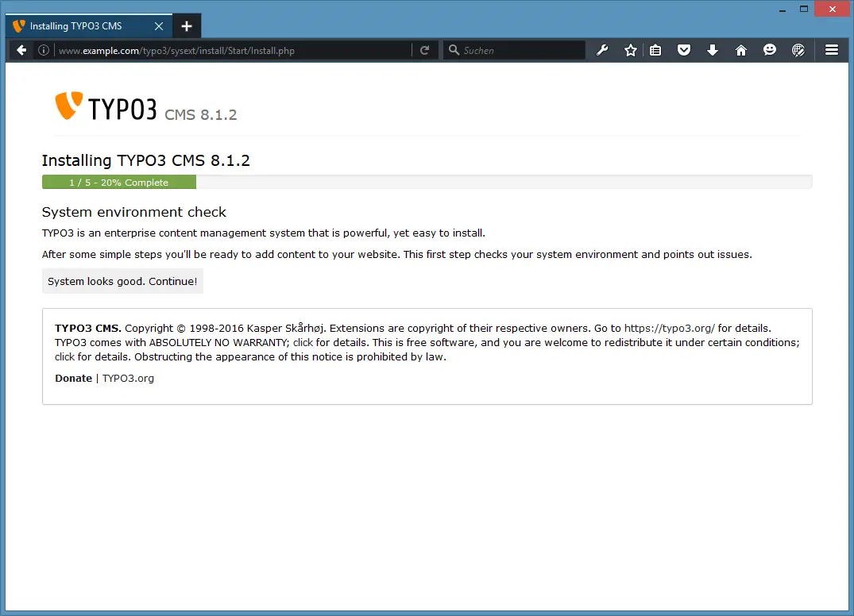The image size is (854, 616).
Task: Reload the page with refresh icon
Action: (425, 51)
